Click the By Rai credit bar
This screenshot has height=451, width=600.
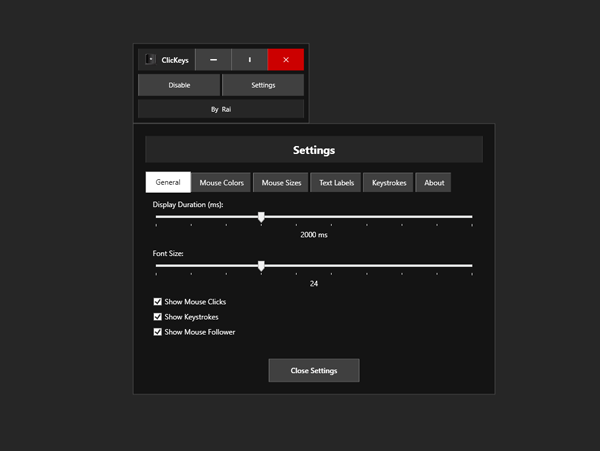(221, 109)
